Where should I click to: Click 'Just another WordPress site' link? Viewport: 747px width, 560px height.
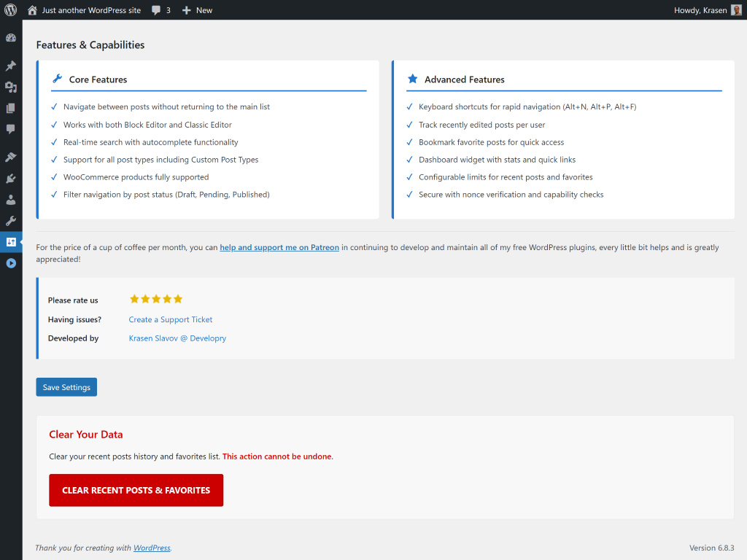click(x=91, y=10)
